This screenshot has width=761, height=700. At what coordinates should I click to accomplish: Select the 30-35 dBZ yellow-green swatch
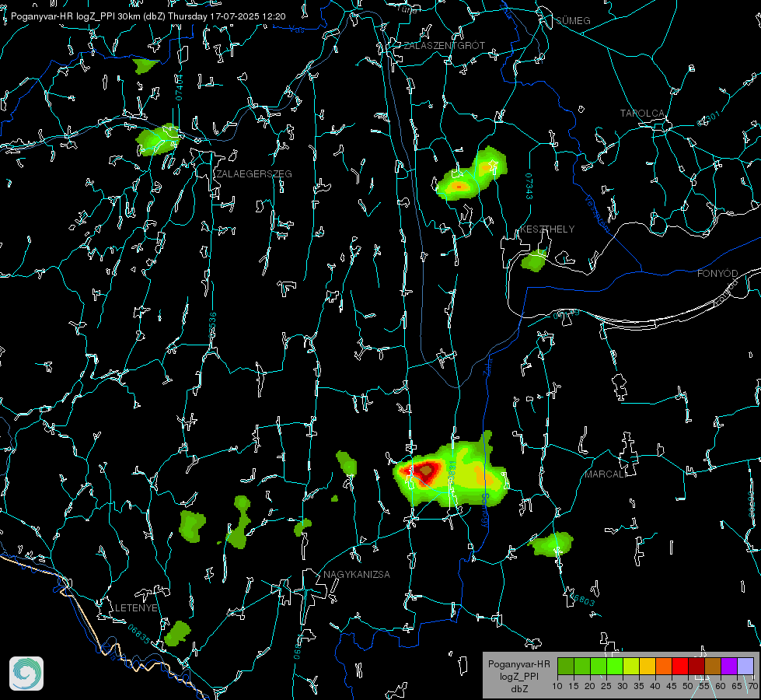pos(631,666)
